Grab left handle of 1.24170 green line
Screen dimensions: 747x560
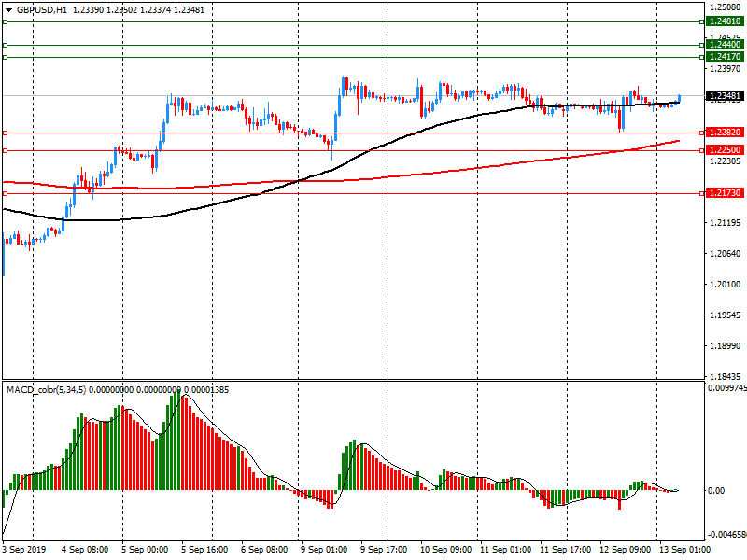coord(6,58)
